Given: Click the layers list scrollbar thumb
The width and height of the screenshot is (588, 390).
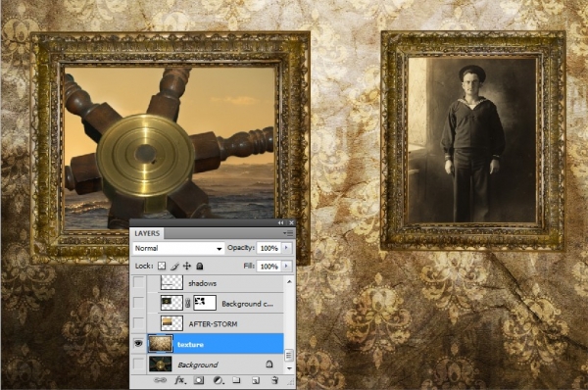Looking at the screenshot, I should pyautogui.click(x=289, y=355).
